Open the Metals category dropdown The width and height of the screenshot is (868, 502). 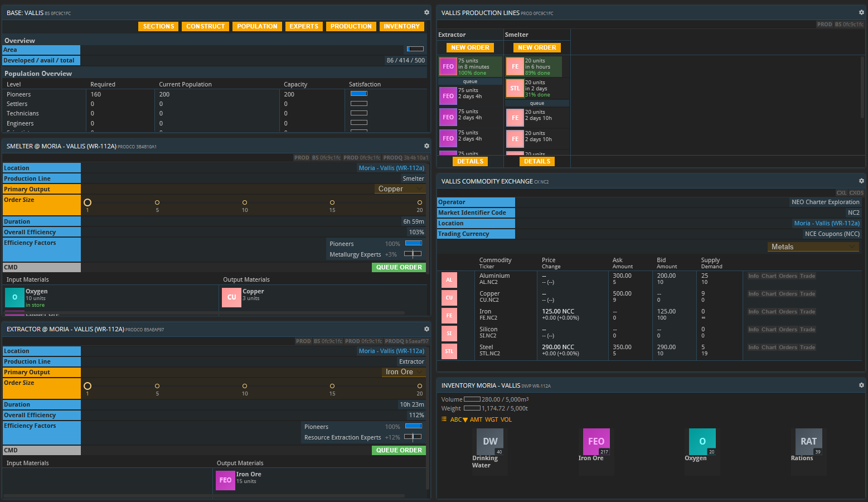tap(813, 247)
